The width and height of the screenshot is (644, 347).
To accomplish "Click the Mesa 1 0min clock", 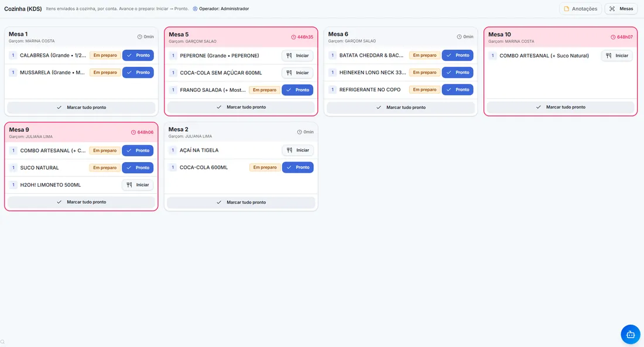I will [x=145, y=36].
